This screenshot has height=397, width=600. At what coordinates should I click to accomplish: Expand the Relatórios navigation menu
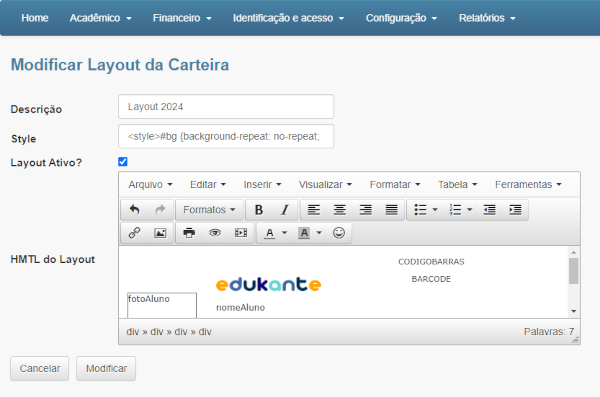tap(487, 18)
